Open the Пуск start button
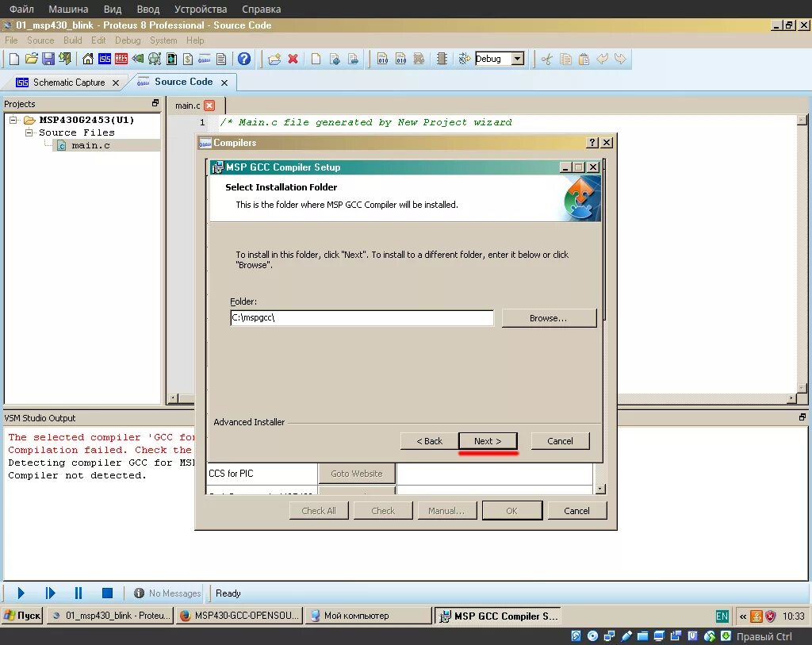The image size is (812, 645). tap(22, 616)
